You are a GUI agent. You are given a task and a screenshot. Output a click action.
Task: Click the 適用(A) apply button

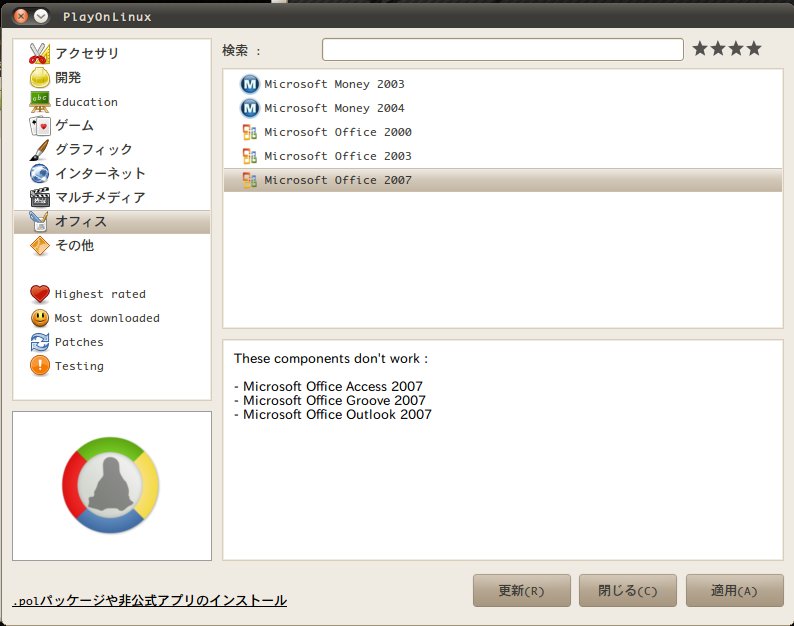(x=735, y=591)
